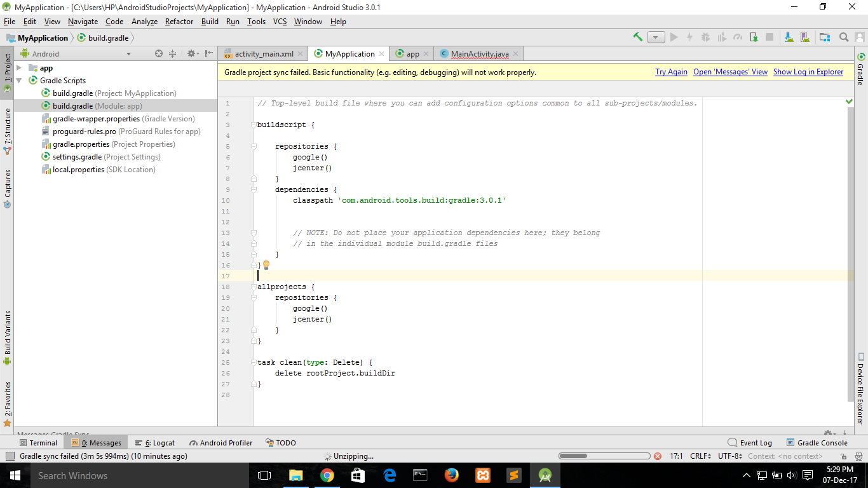Open the Project Structure icon
868x488 pixels.
click(825, 37)
